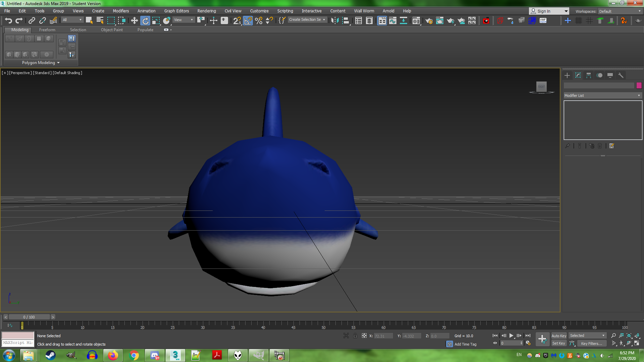644x362 pixels.
Task: Click the ViewCube in the viewport
Action: [541, 87]
